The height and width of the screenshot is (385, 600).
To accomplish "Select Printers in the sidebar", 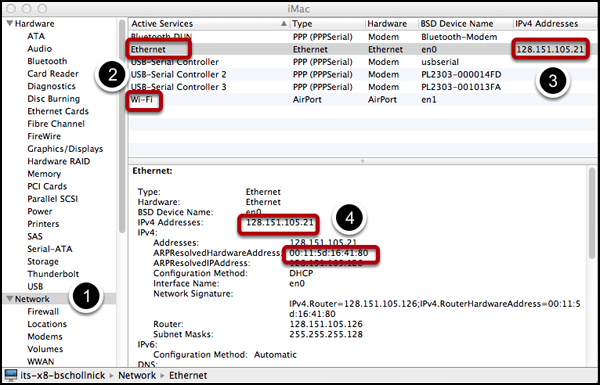I will (x=43, y=224).
